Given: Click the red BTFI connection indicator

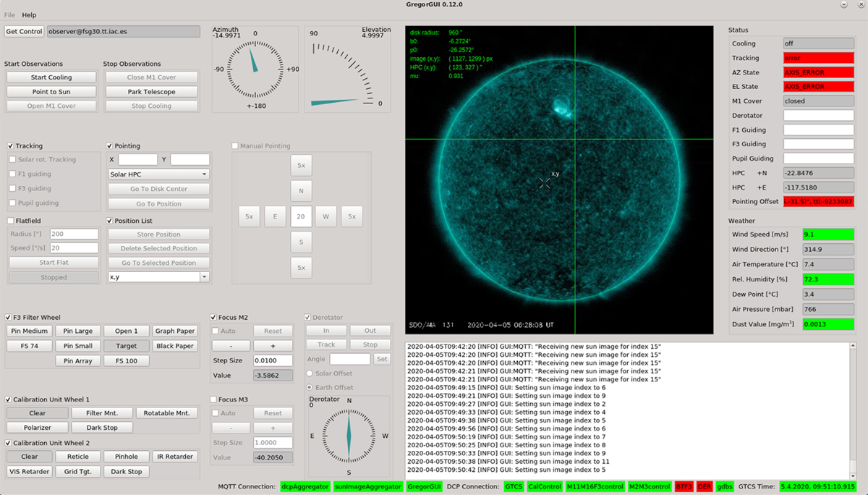Looking at the screenshot, I should point(684,486).
